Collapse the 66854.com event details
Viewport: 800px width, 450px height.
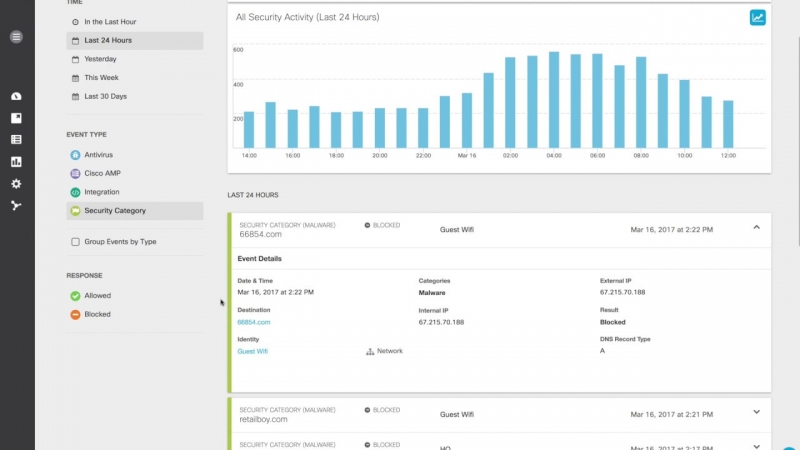pos(757,227)
